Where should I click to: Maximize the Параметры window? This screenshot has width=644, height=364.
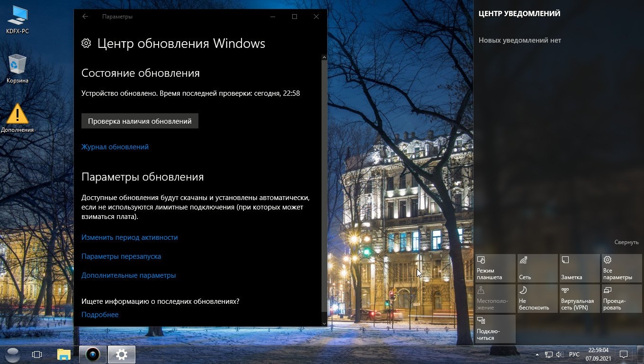[x=295, y=17]
